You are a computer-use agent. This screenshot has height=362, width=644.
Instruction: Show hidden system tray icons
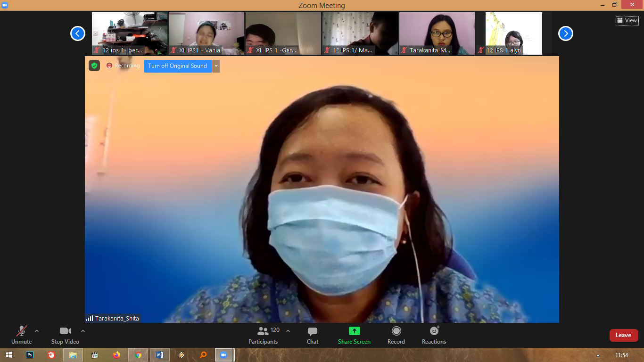click(598, 355)
